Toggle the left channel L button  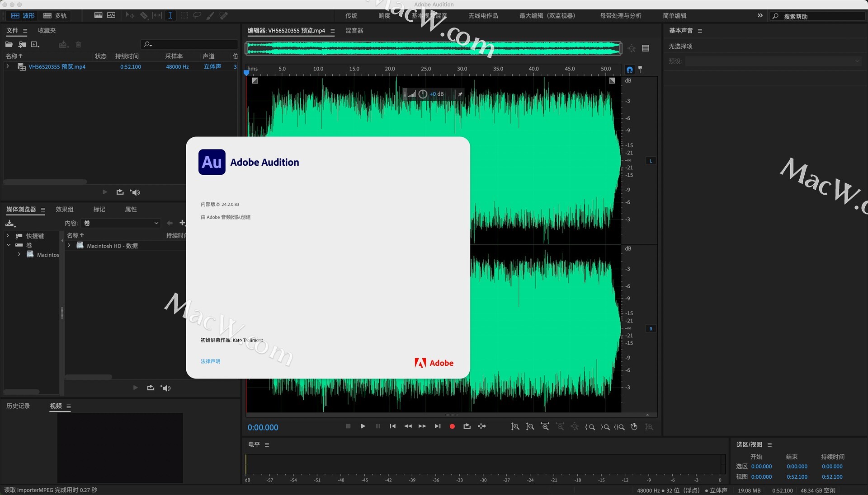651,161
